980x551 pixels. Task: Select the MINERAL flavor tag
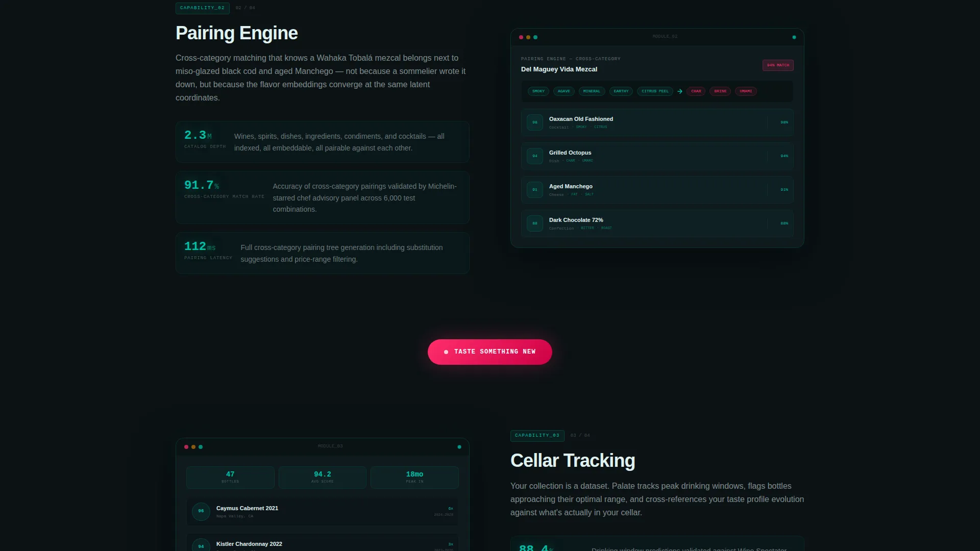coord(592,91)
